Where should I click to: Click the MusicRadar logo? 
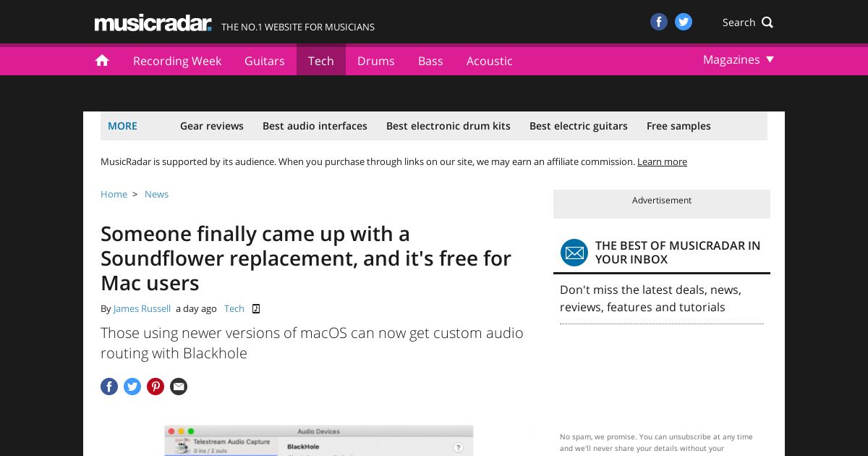[x=153, y=23]
